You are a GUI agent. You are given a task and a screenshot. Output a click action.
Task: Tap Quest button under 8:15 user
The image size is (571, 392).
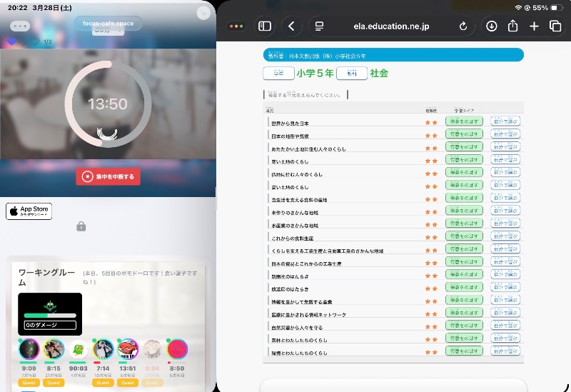54,383
